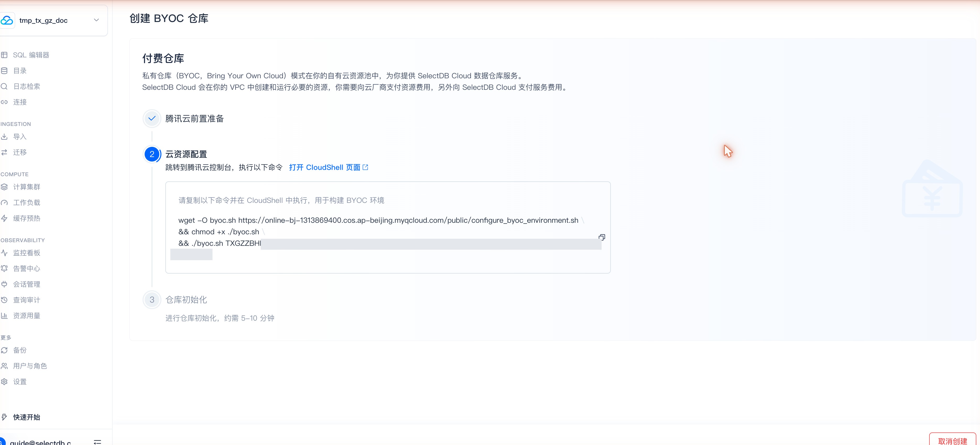Click the 监控看板 pulse icon
The width and height of the screenshot is (980, 445).
click(4, 253)
